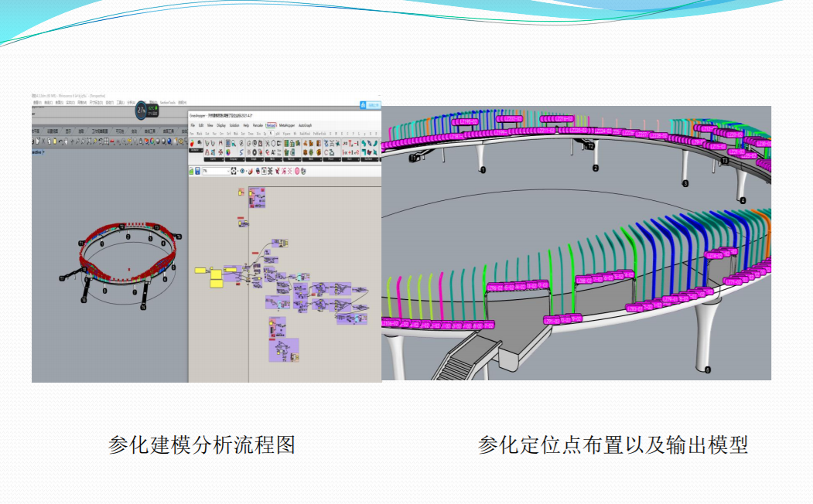Click the blue sphere render icon in Rhino

click(169, 141)
